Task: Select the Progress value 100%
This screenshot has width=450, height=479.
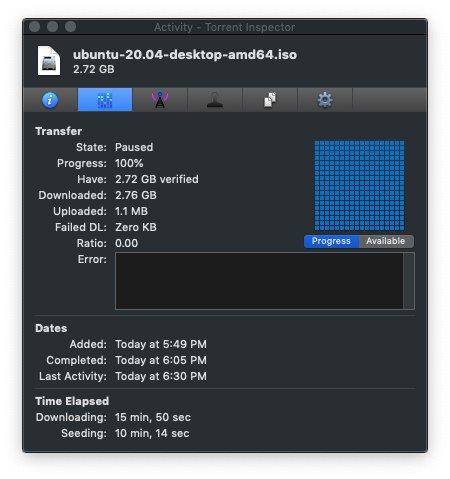Action: pyautogui.click(x=129, y=163)
